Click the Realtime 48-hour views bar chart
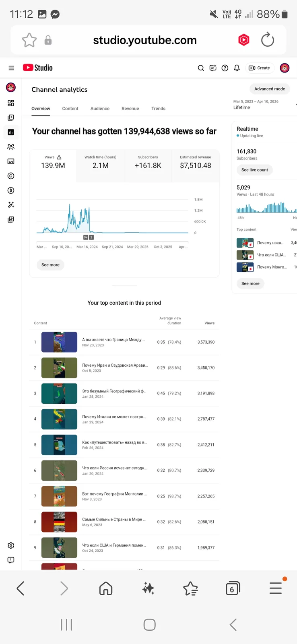The image size is (297, 644). coord(266,207)
